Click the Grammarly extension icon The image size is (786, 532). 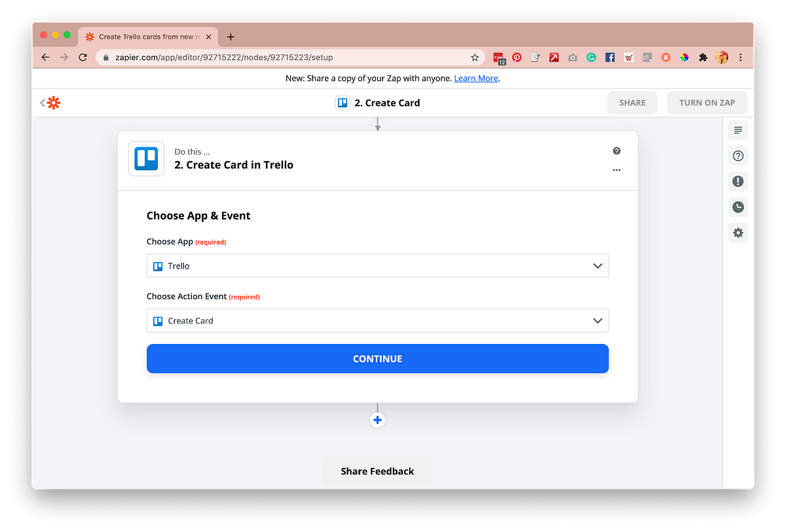[591, 58]
